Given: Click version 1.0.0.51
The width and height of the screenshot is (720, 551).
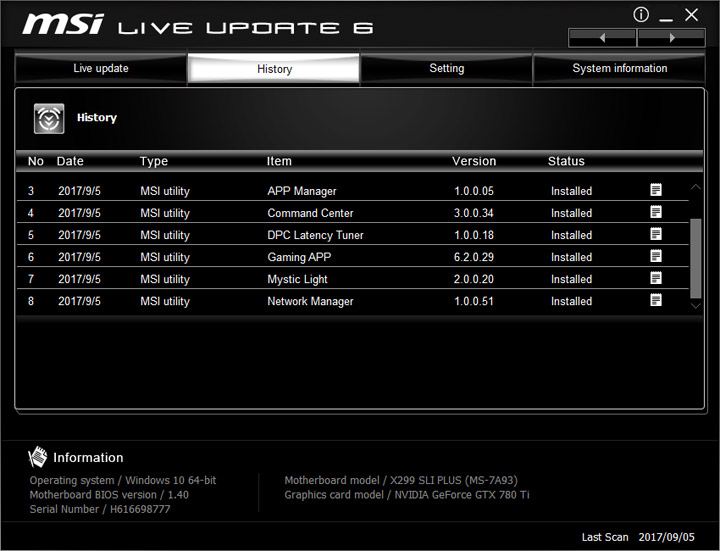Looking at the screenshot, I should [474, 301].
